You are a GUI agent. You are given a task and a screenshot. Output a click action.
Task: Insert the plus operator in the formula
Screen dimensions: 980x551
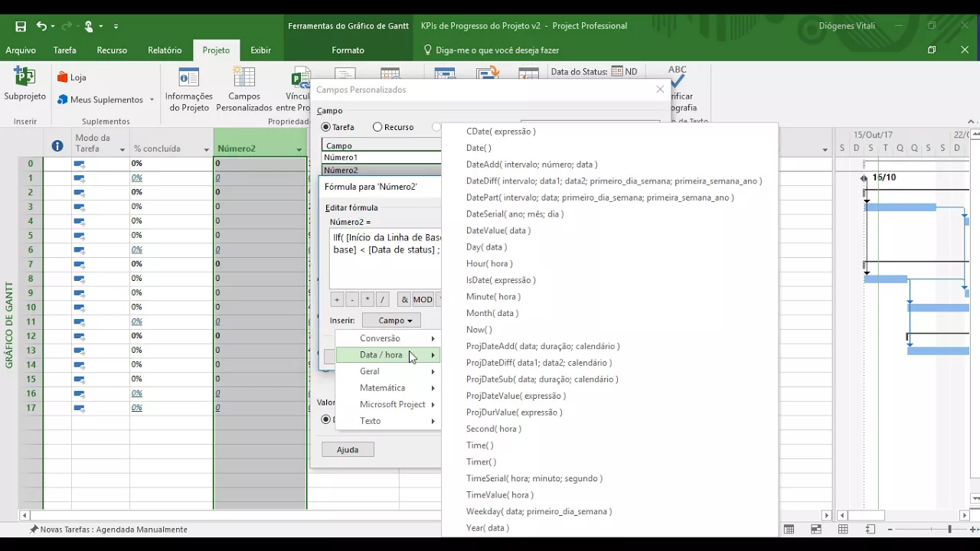[x=336, y=299]
